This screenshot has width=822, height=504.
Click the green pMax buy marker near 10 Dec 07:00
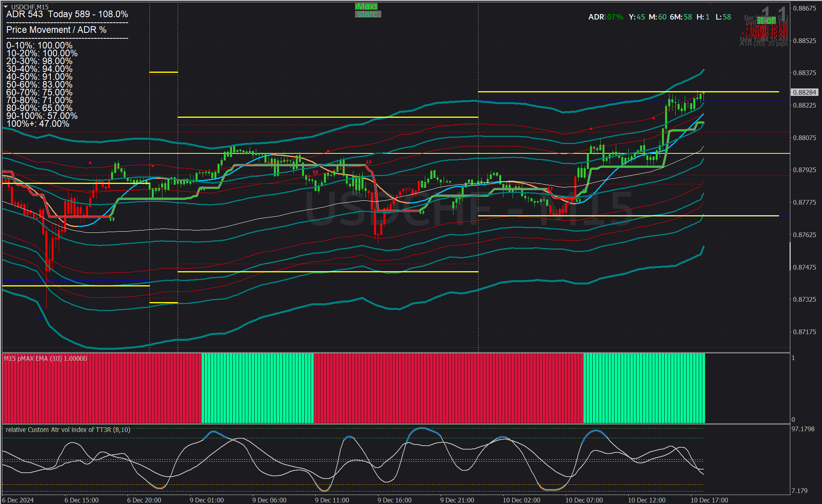click(578, 200)
